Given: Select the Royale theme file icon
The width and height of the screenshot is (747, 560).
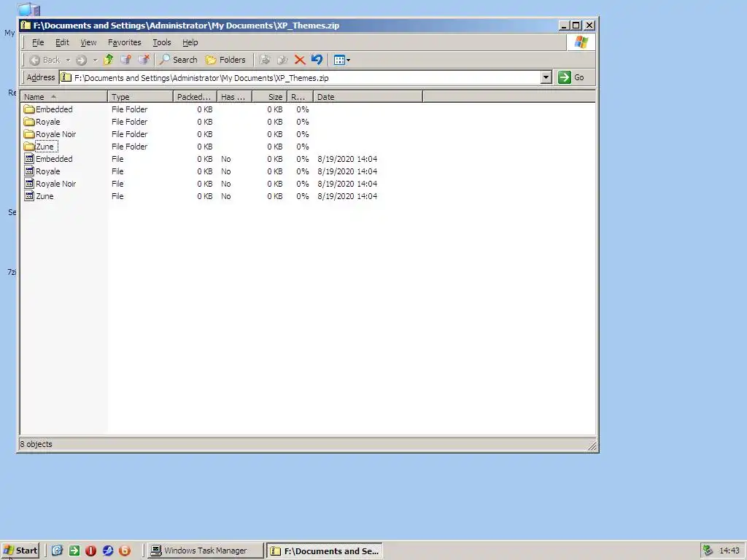Looking at the screenshot, I should [x=29, y=171].
